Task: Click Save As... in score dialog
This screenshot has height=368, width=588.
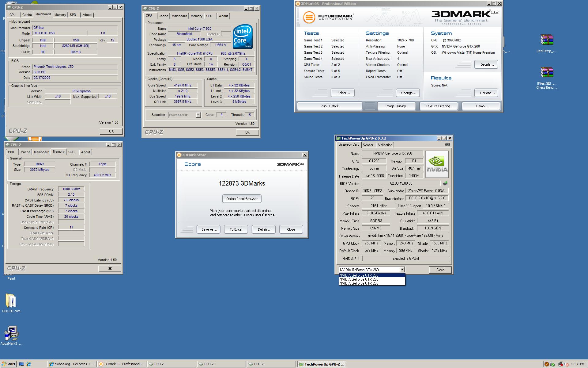Action: 209,229
